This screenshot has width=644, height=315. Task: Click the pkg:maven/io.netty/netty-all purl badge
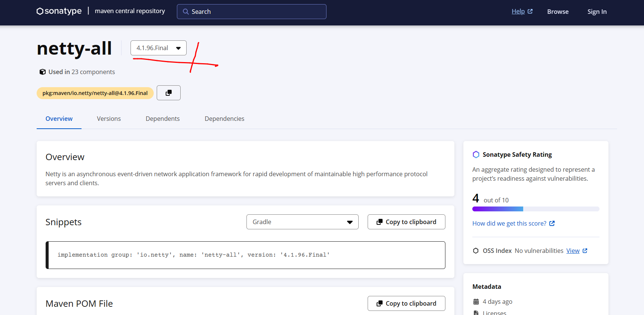click(95, 93)
